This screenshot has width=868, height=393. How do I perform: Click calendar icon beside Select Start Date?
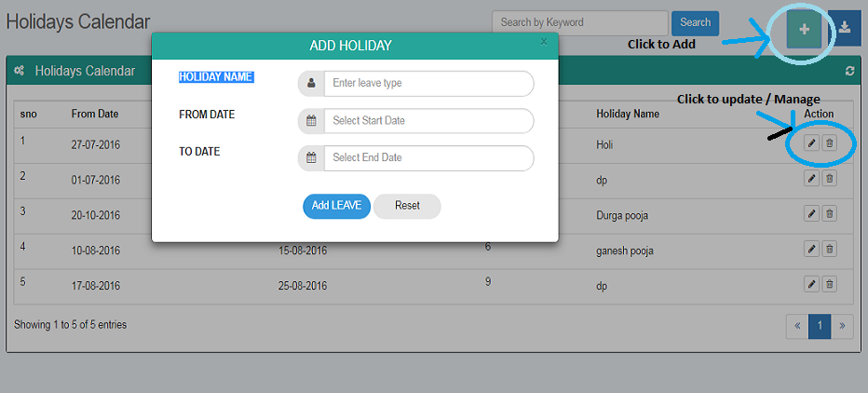point(311,121)
